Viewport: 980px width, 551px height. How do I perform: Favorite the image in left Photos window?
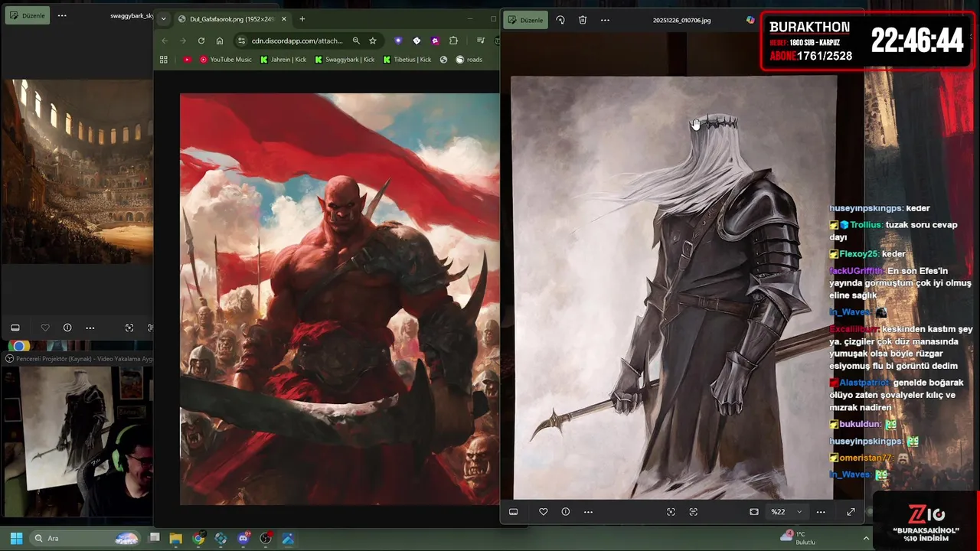click(x=45, y=328)
